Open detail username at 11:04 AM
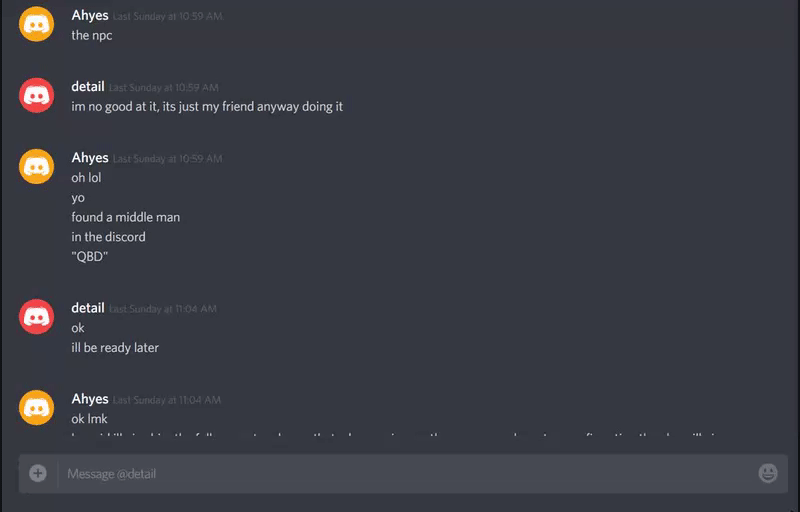Viewport: 800px width, 512px height. (x=88, y=308)
